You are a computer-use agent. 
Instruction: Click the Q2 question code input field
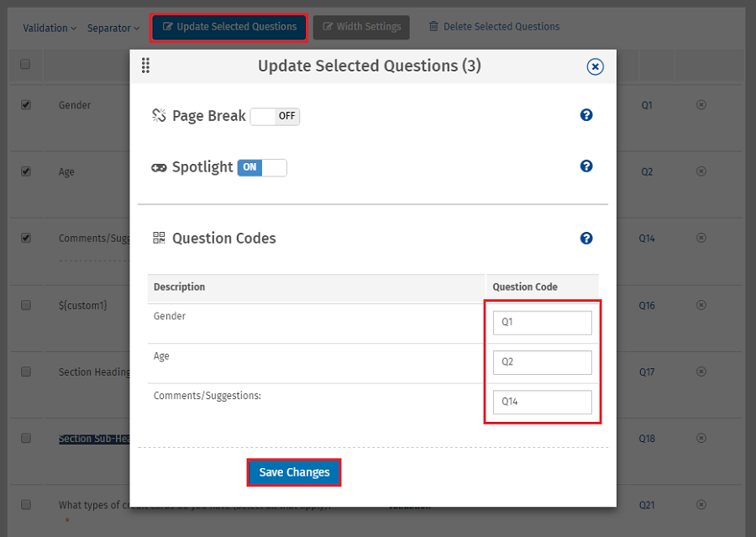pyautogui.click(x=542, y=362)
